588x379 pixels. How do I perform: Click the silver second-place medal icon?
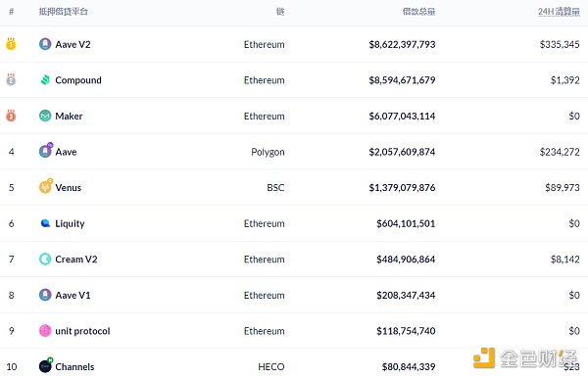(x=11, y=79)
